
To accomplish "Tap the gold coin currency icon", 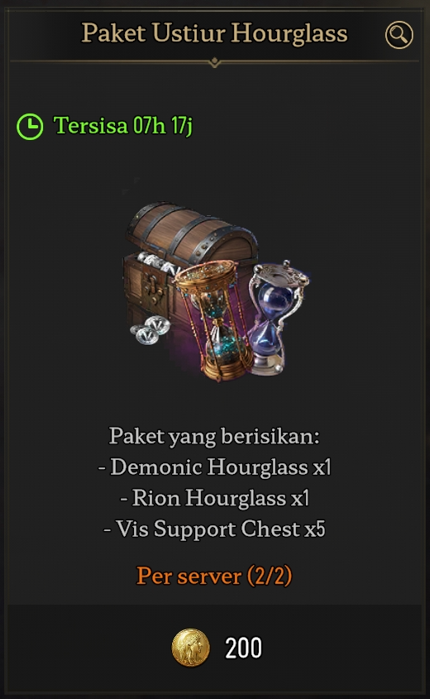I will [x=191, y=647].
